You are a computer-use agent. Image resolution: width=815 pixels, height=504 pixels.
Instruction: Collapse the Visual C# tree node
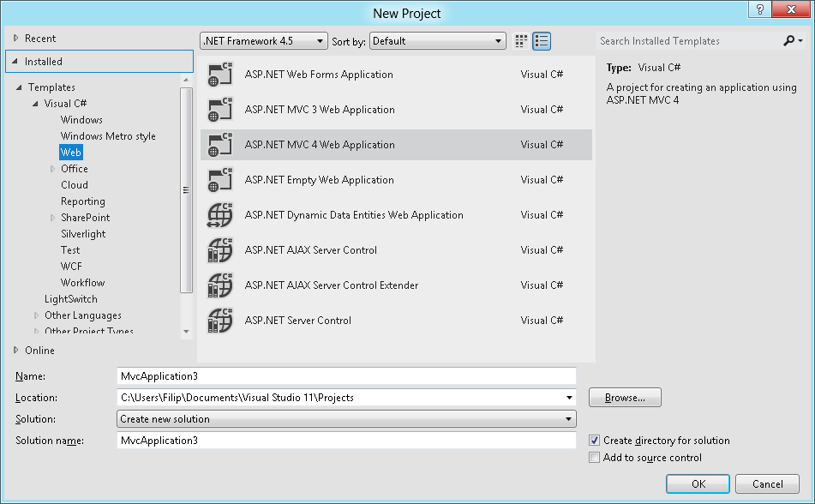point(35,104)
